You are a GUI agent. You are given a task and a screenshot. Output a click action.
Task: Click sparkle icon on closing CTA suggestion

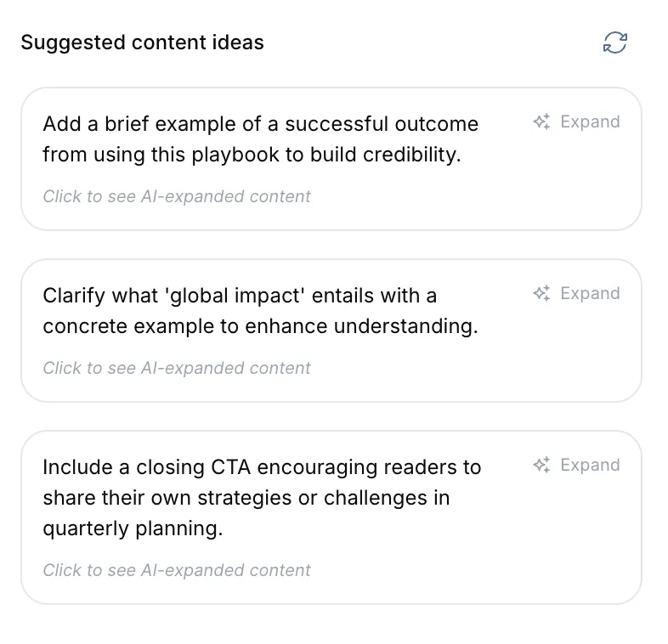pos(541,466)
